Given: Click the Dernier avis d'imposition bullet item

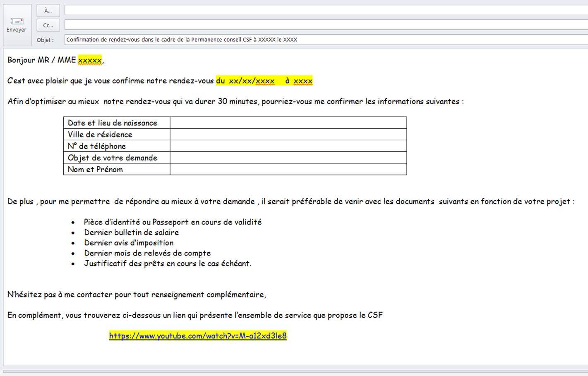Looking at the screenshot, I should click(129, 243).
